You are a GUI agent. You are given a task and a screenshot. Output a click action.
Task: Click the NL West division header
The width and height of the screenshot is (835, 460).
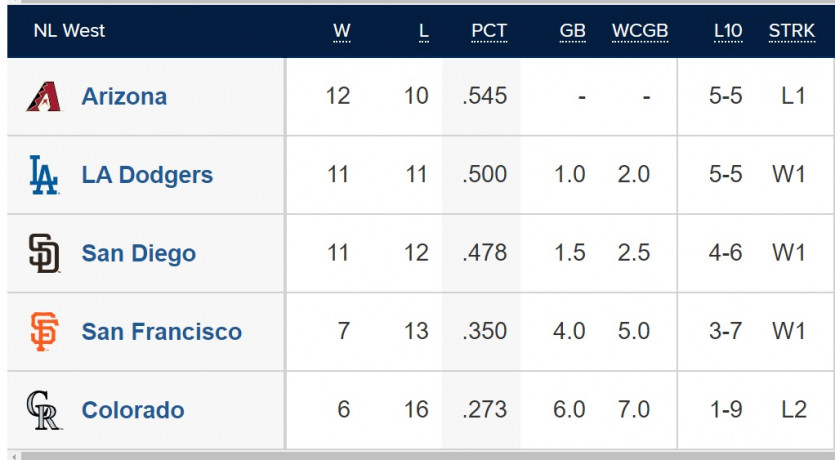(69, 31)
